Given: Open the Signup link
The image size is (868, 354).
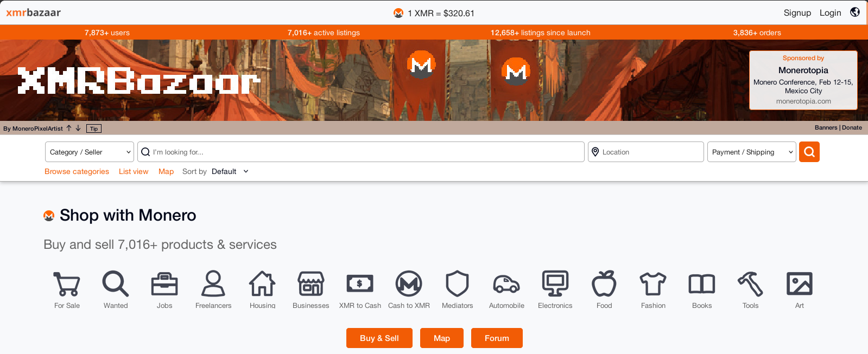Looking at the screenshot, I should (797, 13).
